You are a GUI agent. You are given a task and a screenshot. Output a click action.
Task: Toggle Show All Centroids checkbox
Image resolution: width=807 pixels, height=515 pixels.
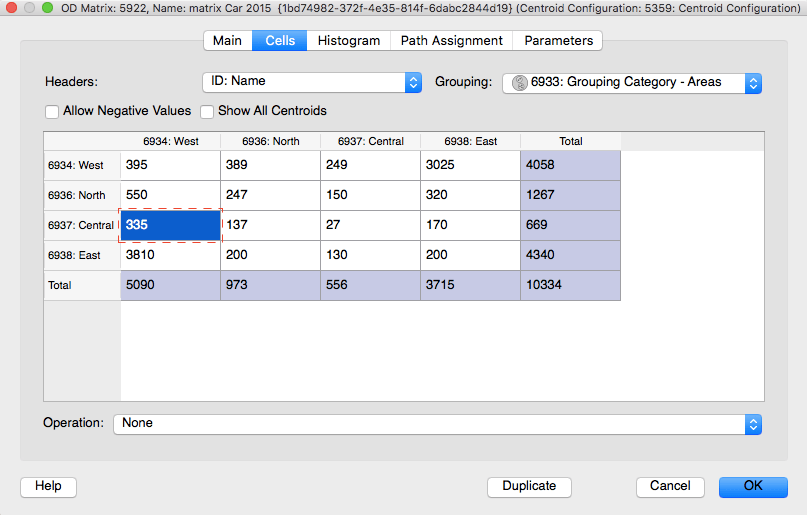(207, 112)
